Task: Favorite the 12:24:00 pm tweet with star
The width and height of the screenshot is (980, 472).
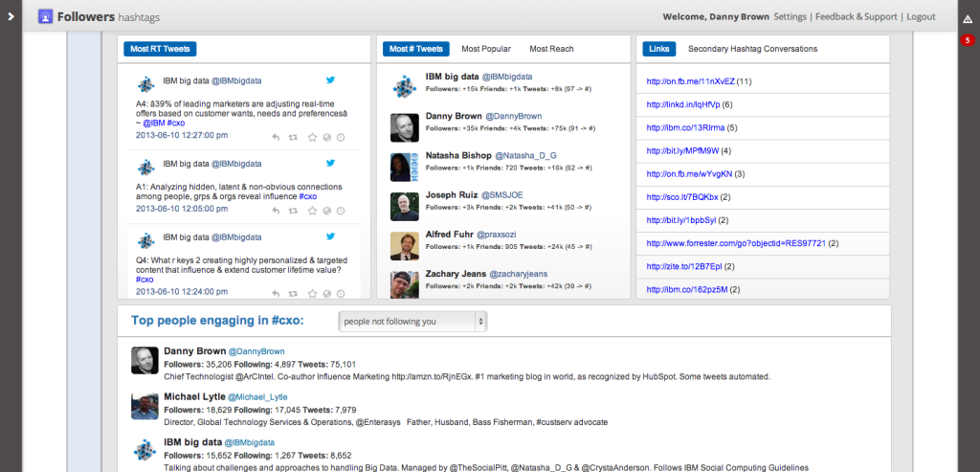Action: (313, 293)
